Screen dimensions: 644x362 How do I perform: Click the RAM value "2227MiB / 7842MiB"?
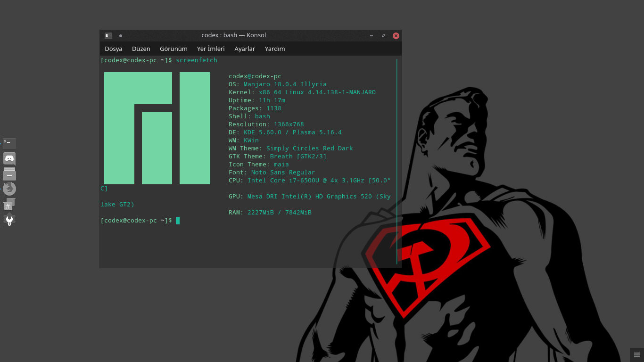click(x=280, y=213)
